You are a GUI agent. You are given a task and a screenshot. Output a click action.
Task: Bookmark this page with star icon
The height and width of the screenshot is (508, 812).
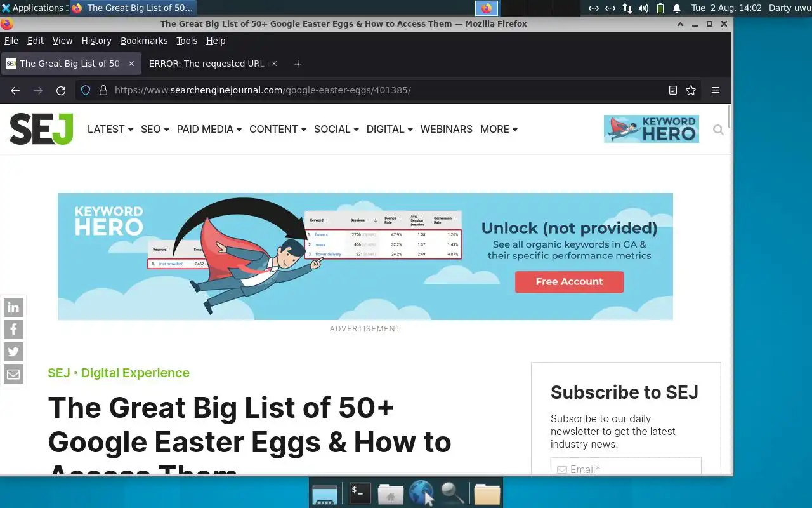pos(691,90)
